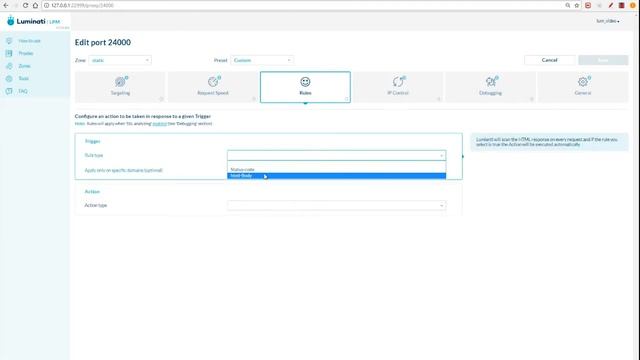Open the Zone dropdown showing static
Screen dimensions: 640x360
pos(120,60)
